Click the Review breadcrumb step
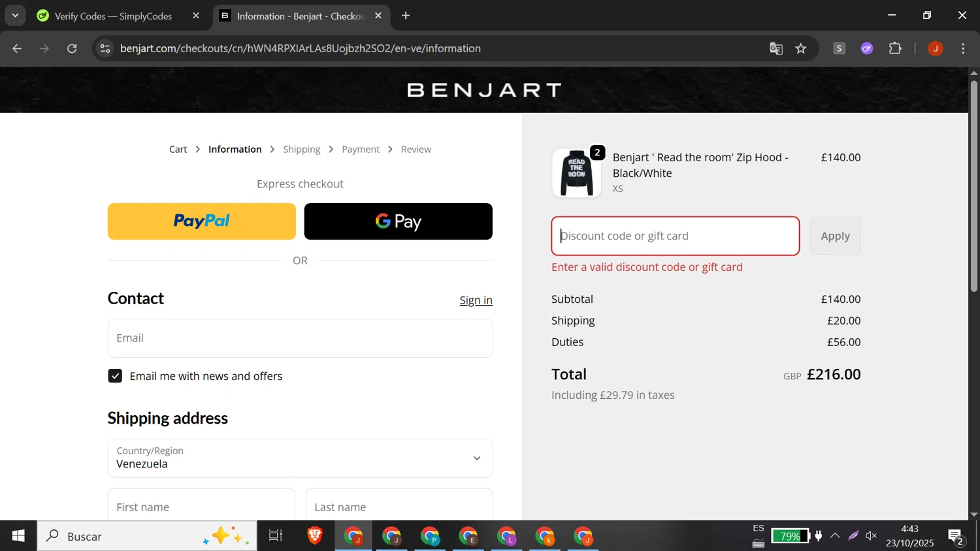Image resolution: width=980 pixels, height=551 pixels. tap(416, 150)
